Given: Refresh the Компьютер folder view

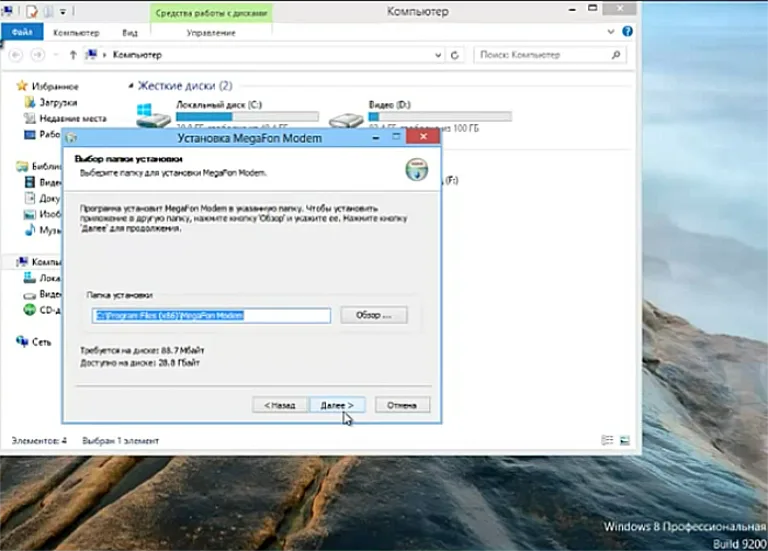Looking at the screenshot, I should [x=455, y=55].
